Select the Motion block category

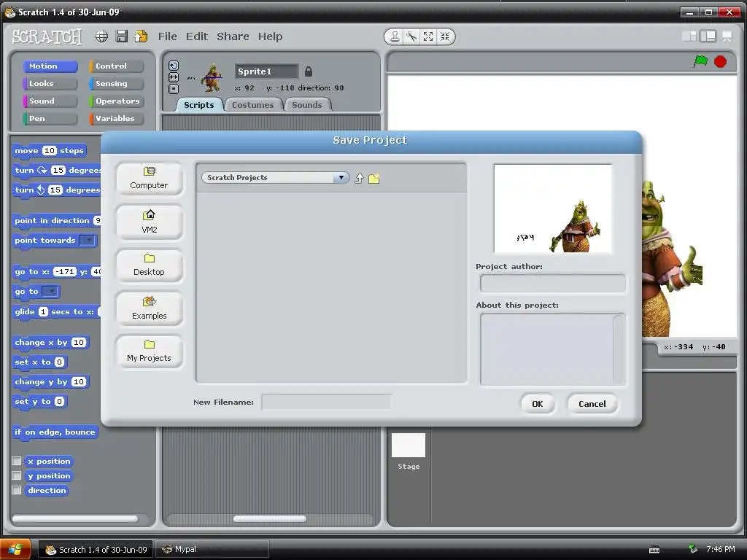(50, 66)
